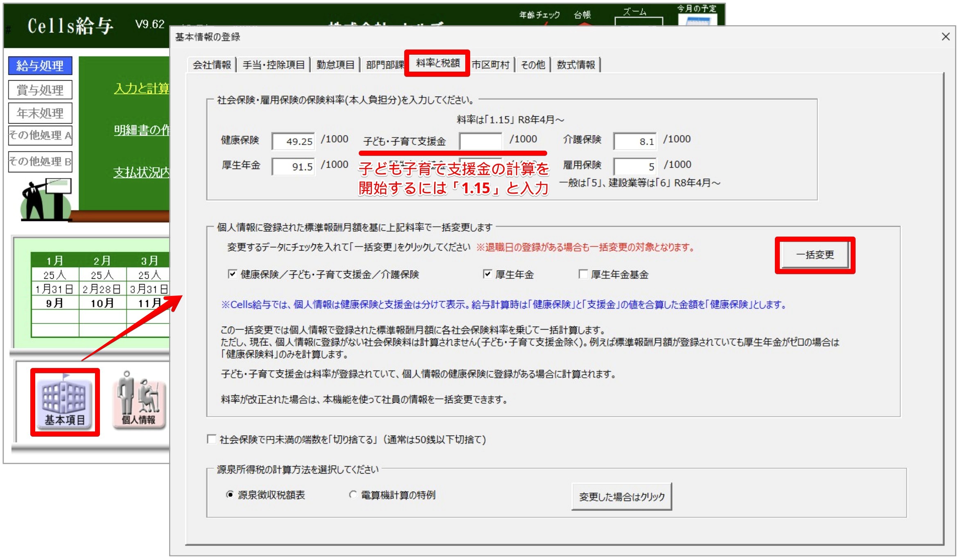Enable the 厚生年金基金 checkbox

click(583, 274)
